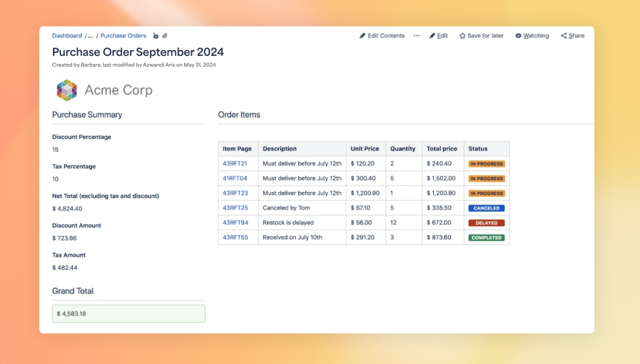Toggle Watching for this page

tap(532, 36)
